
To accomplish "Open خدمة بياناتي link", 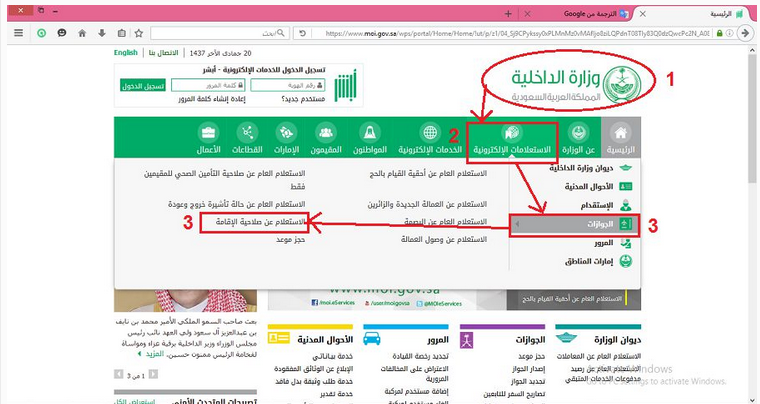I will pos(332,356).
